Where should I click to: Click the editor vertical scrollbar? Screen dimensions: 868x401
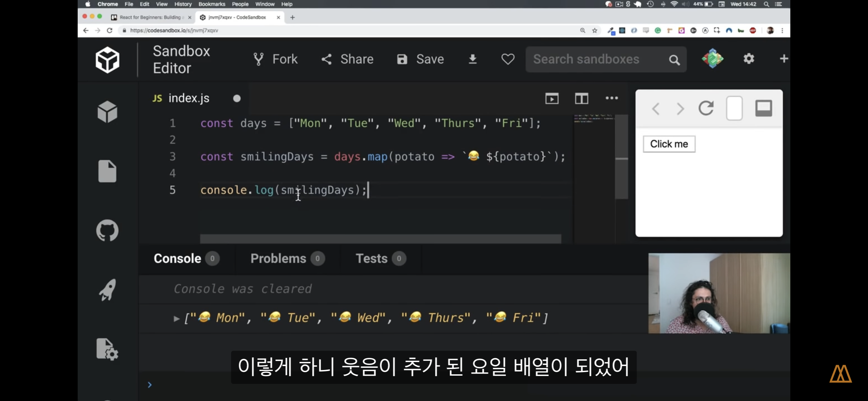621,157
